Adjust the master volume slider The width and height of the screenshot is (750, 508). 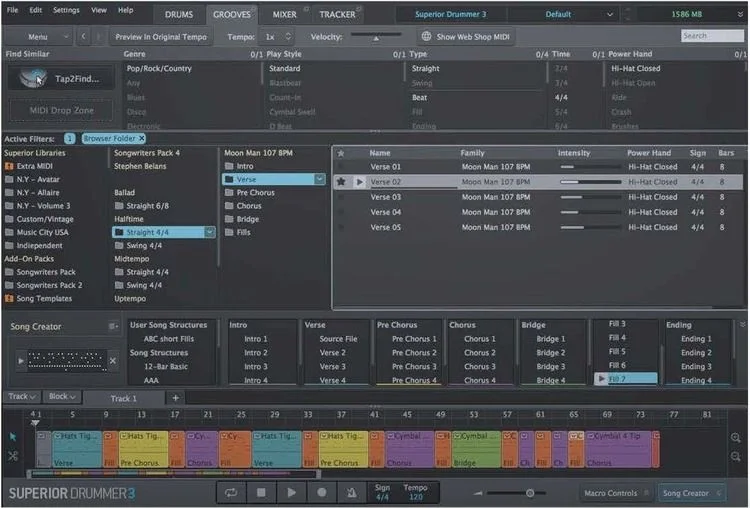(x=518, y=493)
